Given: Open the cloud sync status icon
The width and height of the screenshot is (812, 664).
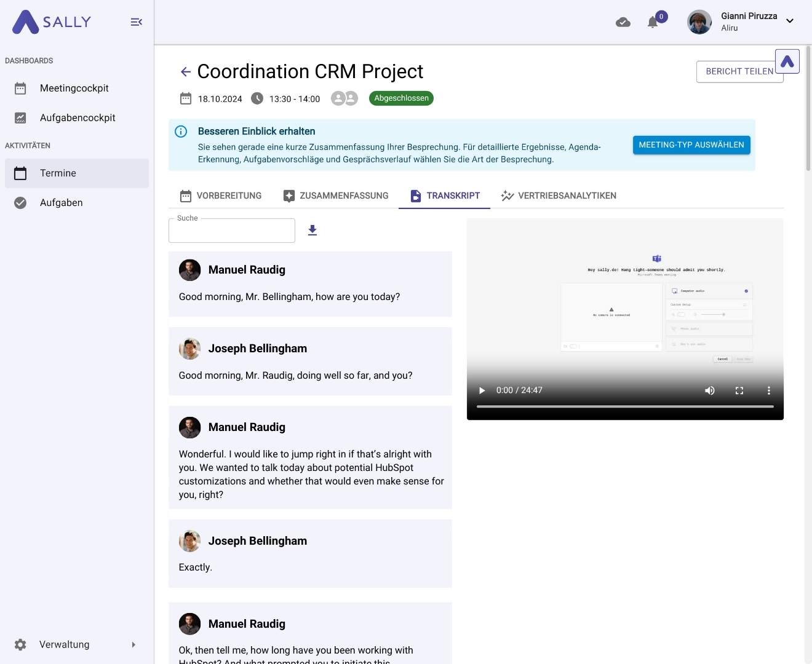Looking at the screenshot, I should tap(623, 22).
